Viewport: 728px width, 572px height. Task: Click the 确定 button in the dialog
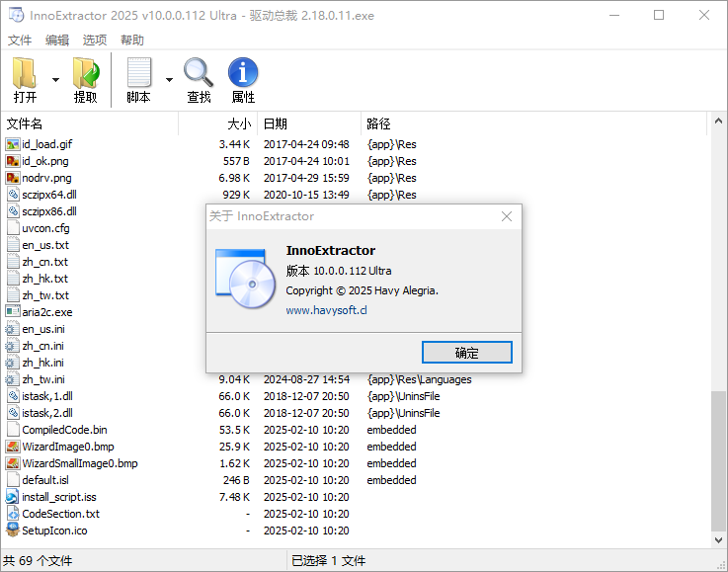(466, 353)
